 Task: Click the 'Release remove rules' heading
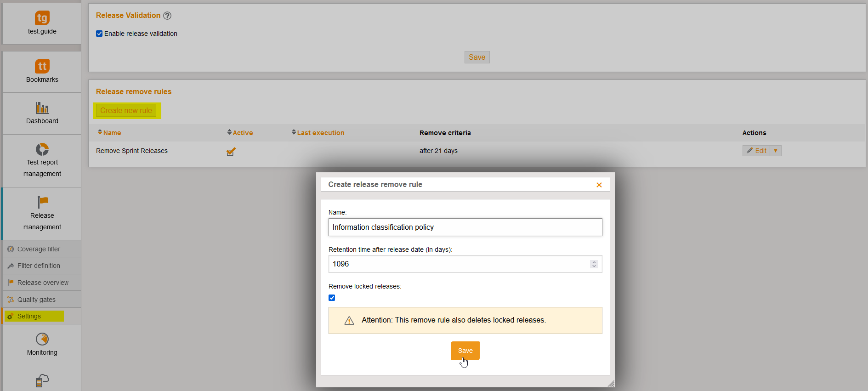pos(134,92)
